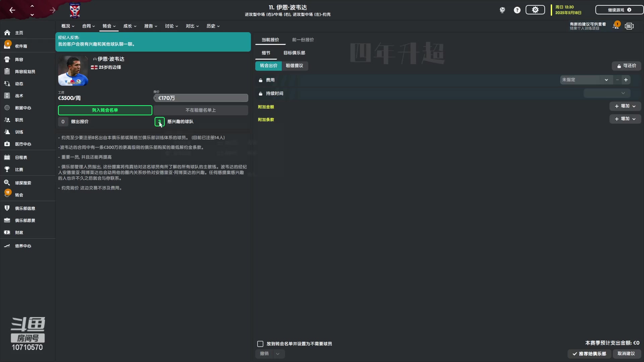
Task: Click the 继续游戏 continue button
Action: point(619,10)
